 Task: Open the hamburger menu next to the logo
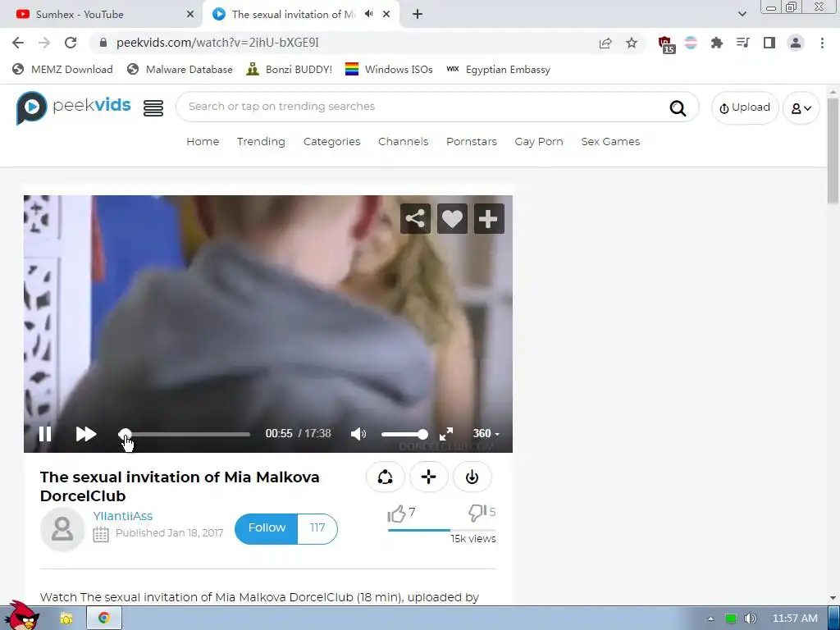coord(153,107)
